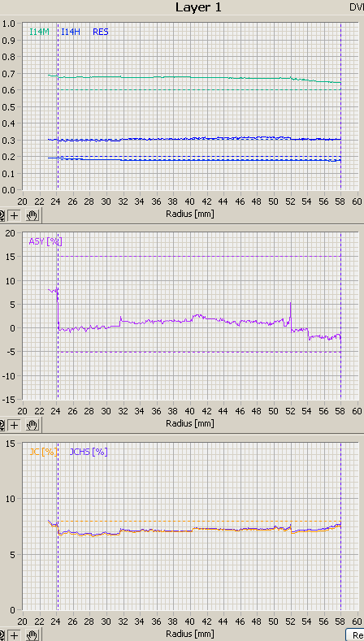Select crosshair cursor tool under I14M chart
364x641 pixels.
15,215
